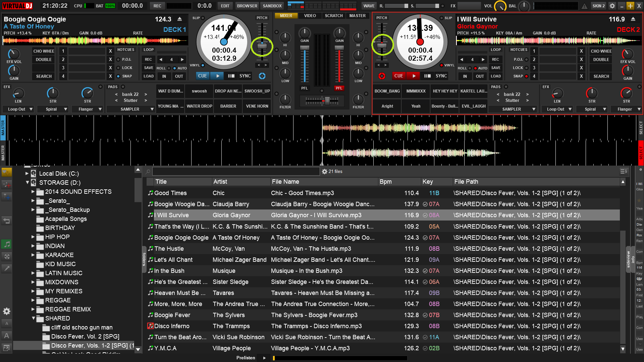Click the crossfader slider

327,100
